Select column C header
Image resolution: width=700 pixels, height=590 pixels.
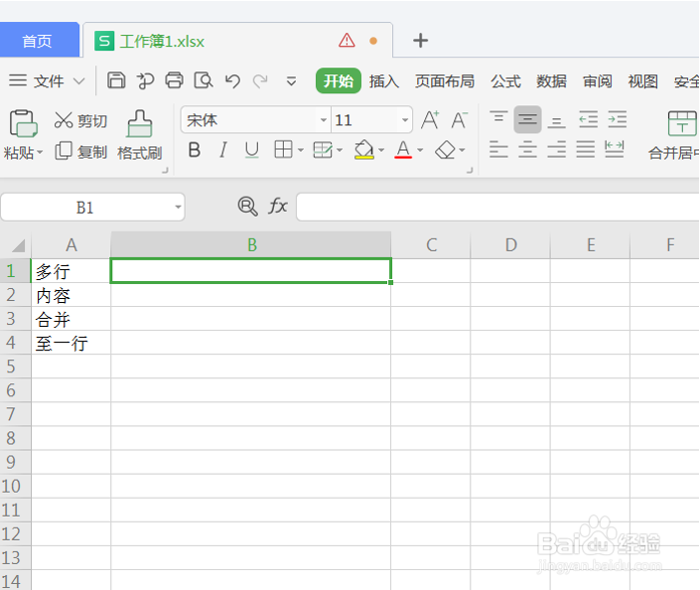(x=431, y=244)
